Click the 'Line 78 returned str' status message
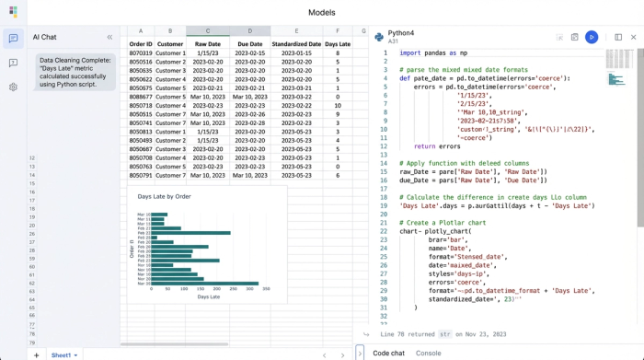The width and height of the screenshot is (644, 360). tap(443, 334)
